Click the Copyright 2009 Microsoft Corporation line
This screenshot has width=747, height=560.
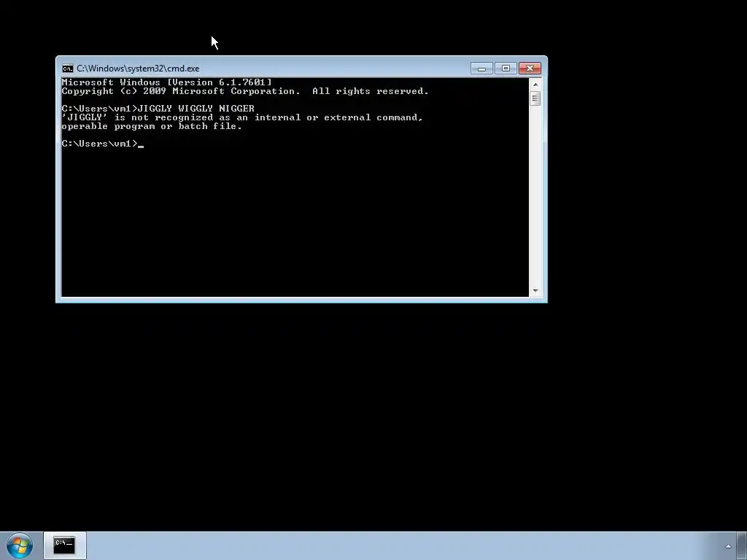(x=245, y=91)
